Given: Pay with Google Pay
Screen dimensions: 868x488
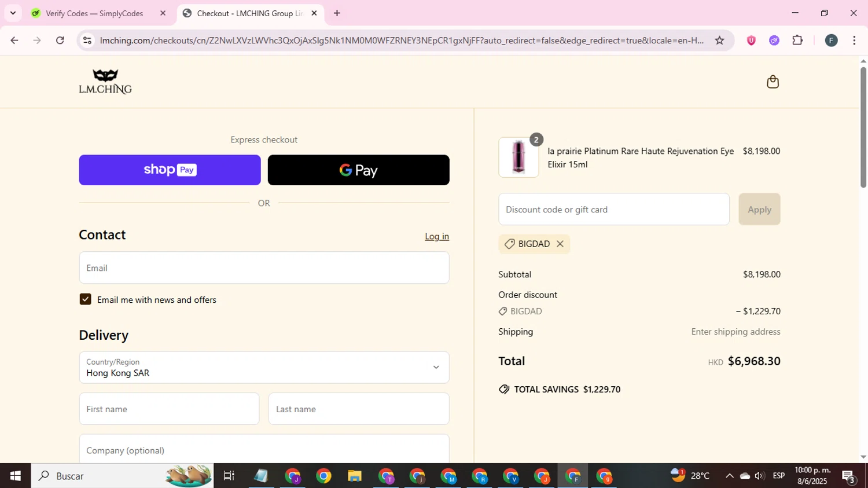Looking at the screenshot, I should (358, 170).
